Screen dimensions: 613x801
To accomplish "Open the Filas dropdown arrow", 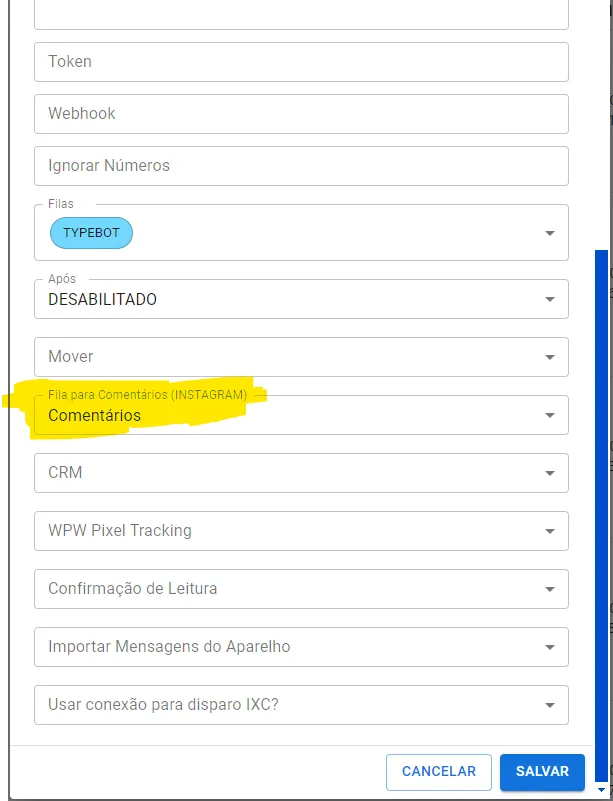I will (550, 233).
